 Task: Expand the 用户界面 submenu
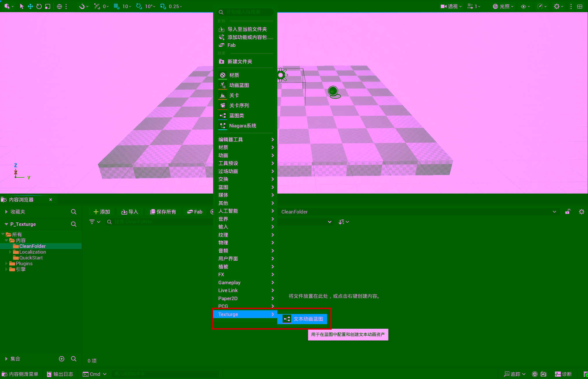tap(245, 259)
